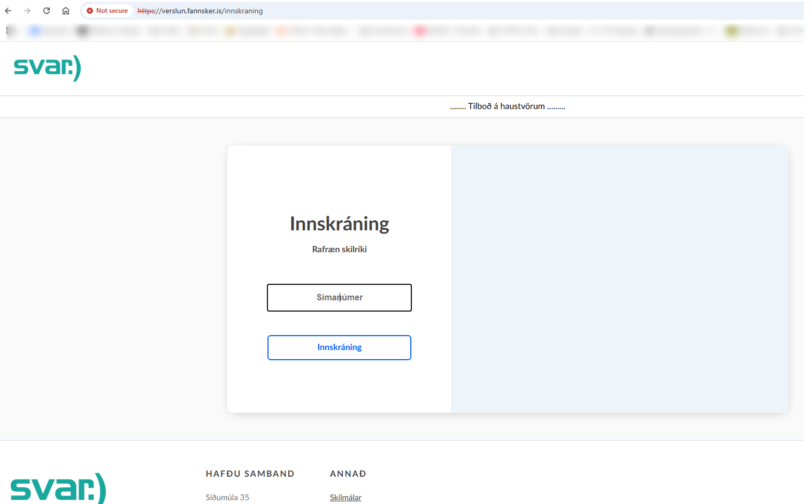
Task: Open the browser home page
Action: [66, 11]
